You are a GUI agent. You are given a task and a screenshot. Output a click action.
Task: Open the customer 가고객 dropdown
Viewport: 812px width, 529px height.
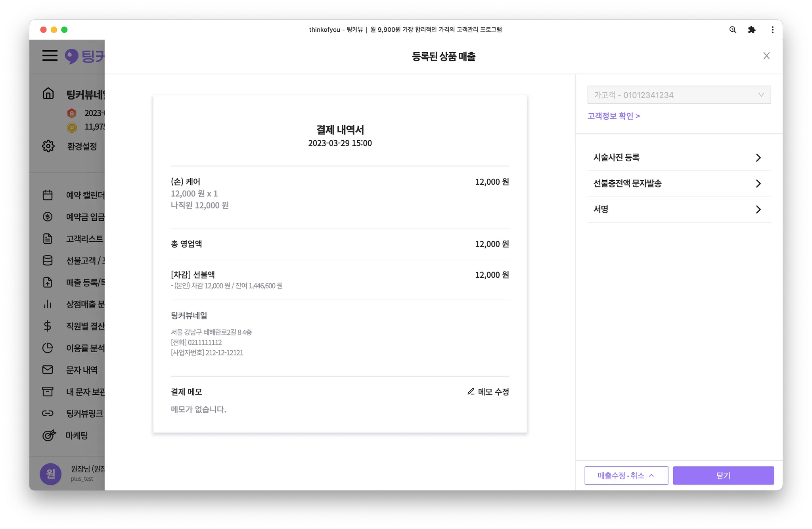point(679,95)
